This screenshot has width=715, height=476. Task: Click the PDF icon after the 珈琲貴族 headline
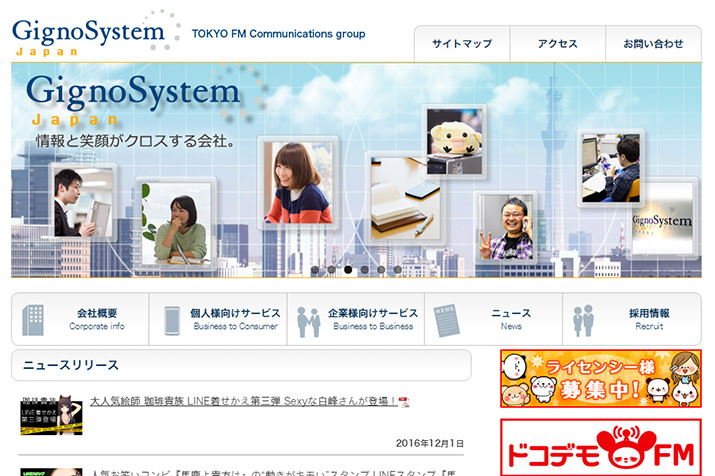click(404, 402)
